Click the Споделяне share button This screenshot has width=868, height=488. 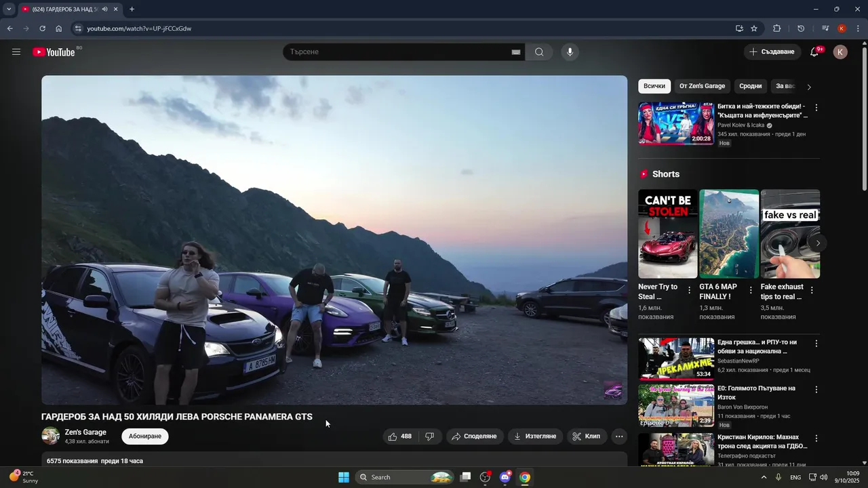pos(475,436)
